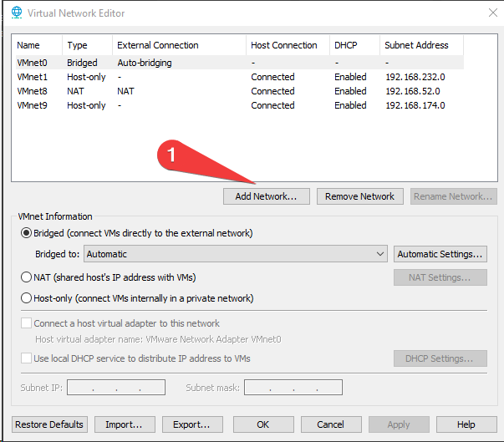Enable Use local DHCP service checkbox
Screen dimensions: 504x442
(26, 358)
